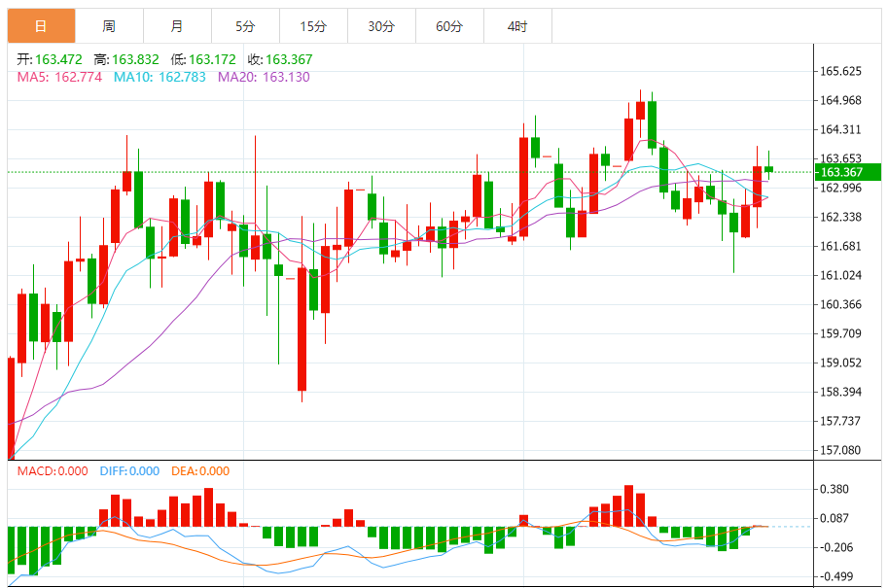Open the 60分 timeframe tab

point(449,26)
